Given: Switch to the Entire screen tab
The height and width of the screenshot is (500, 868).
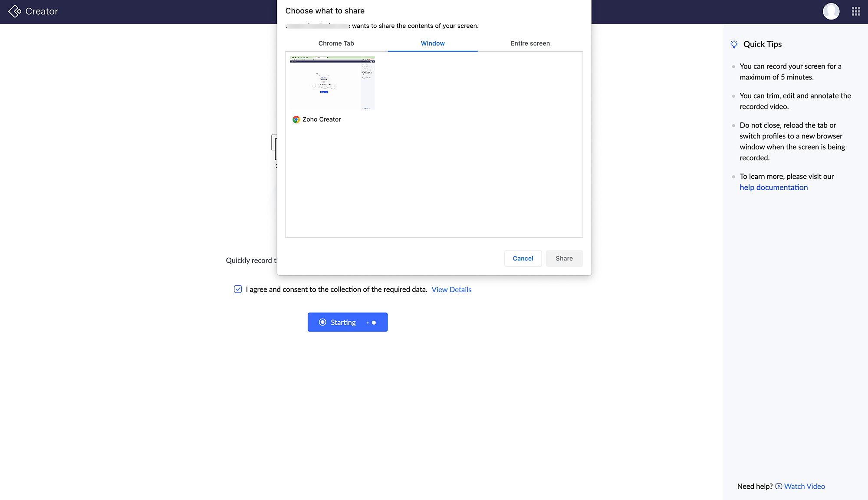Looking at the screenshot, I should [530, 43].
